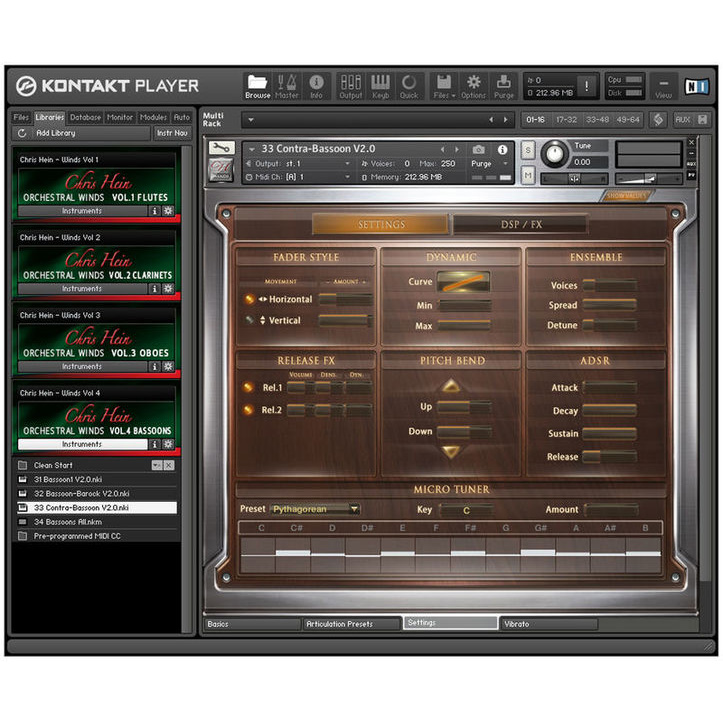The width and height of the screenshot is (723, 723).
Task: Click the Multi Rack workspace icon next to 49-64
Action: [x=658, y=120]
